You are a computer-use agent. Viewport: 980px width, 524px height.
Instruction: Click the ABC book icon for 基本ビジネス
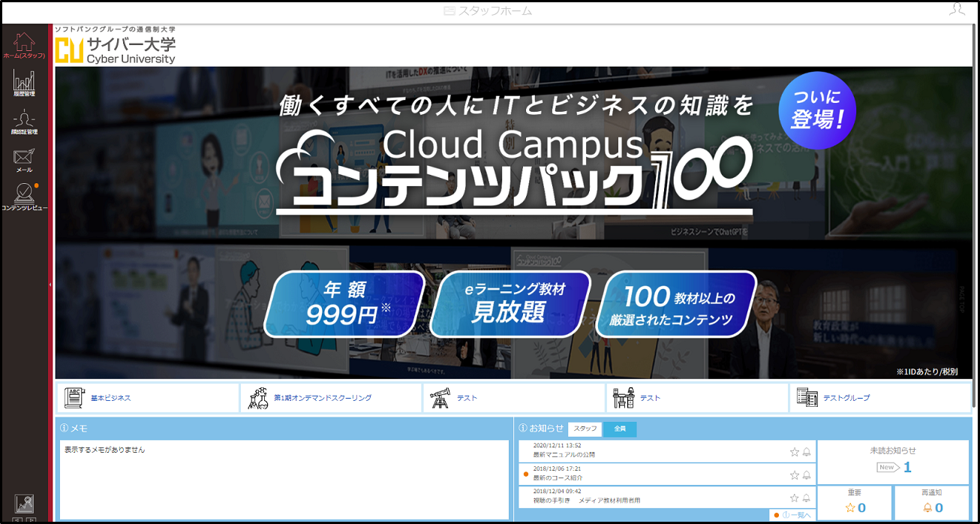(x=74, y=398)
